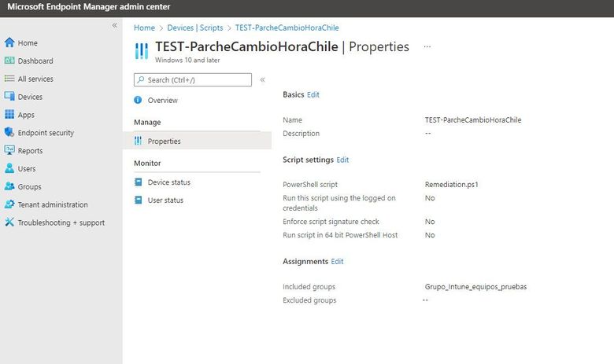The image size is (614, 364).
Task: Click Edit next to Basics
Action: (x=313, y=94)
